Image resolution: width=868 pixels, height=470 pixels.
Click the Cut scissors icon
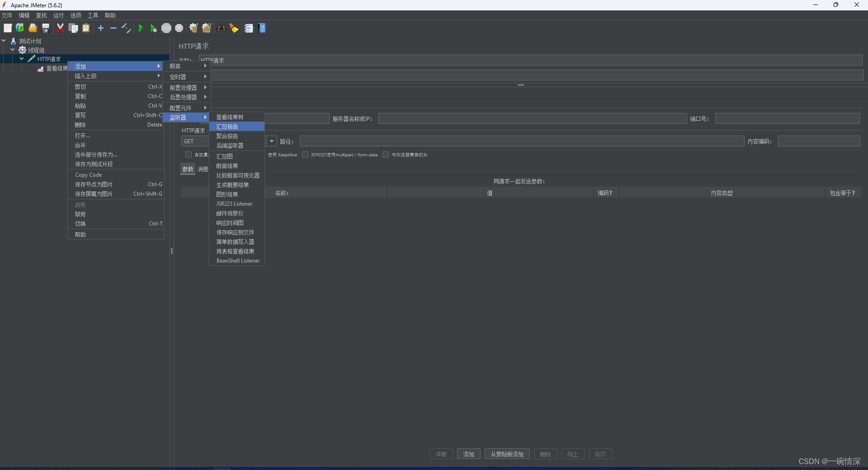pos(60,28)
